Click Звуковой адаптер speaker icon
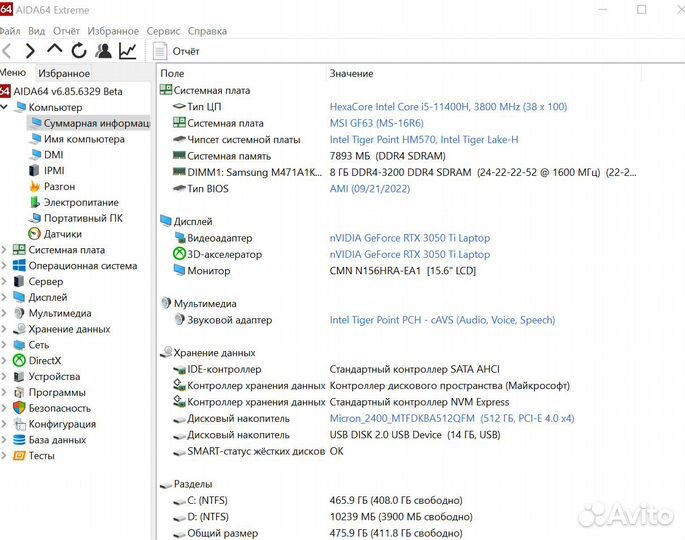The height and width of the screenshot is (540, 685). coord(179,319)
